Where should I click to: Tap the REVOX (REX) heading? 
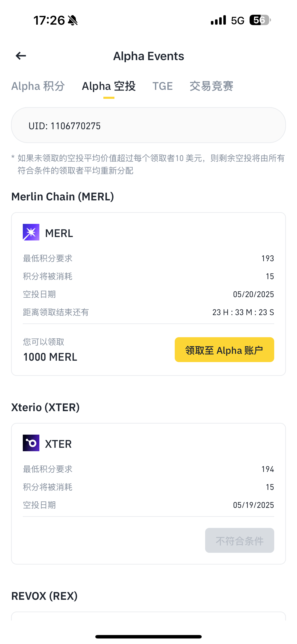click(44, 596)
